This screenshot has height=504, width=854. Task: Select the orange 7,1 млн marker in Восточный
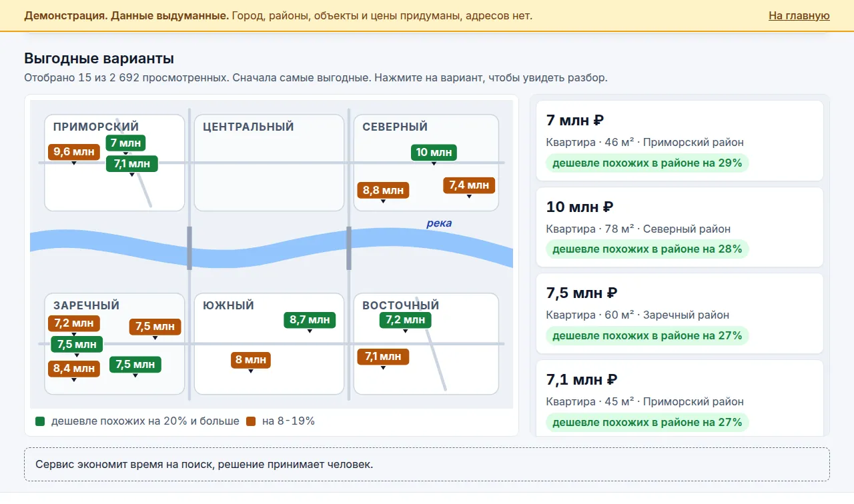tap(383, 357)
